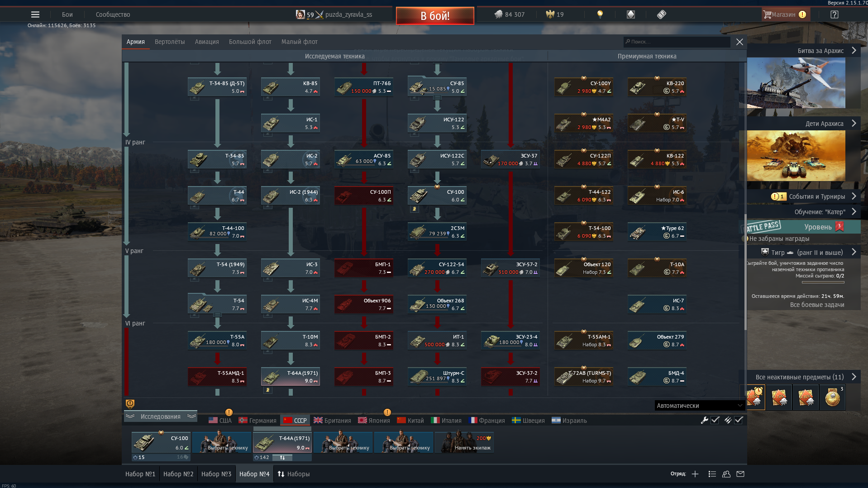Click the yellow shield warning icon
868x488 pixels.
(x=130, y=404)
